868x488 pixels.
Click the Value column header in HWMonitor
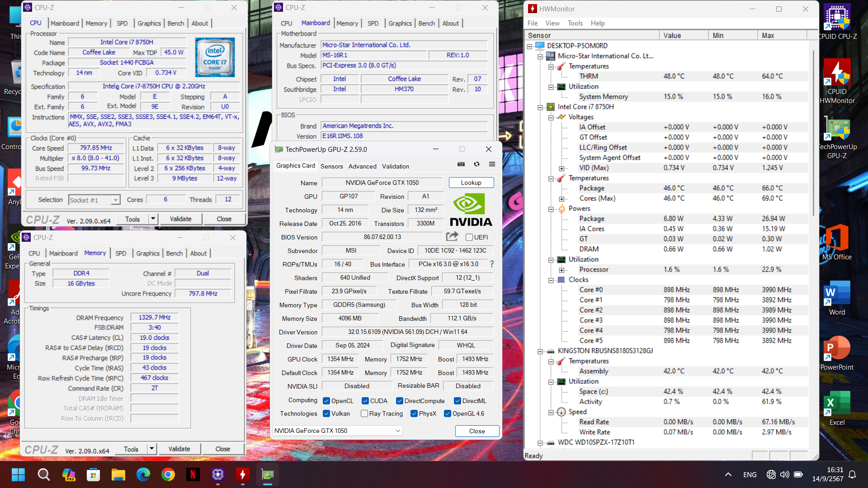(x=684, y=35)
